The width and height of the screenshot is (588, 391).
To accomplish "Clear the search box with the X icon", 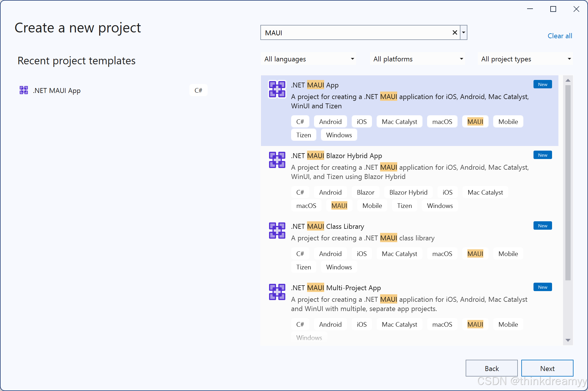I will pos(455,33).
